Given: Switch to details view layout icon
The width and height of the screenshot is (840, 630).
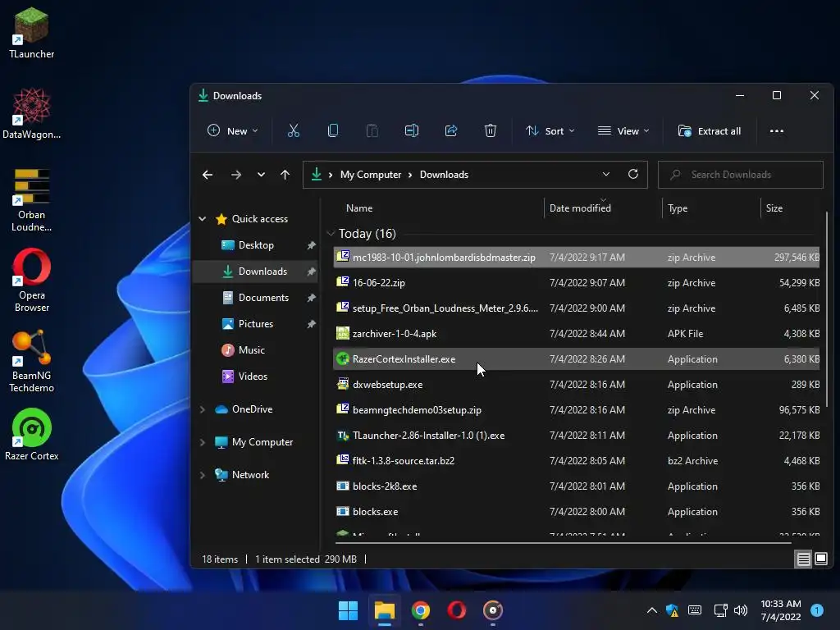Looking at the screenshot, I should (804, 559).
